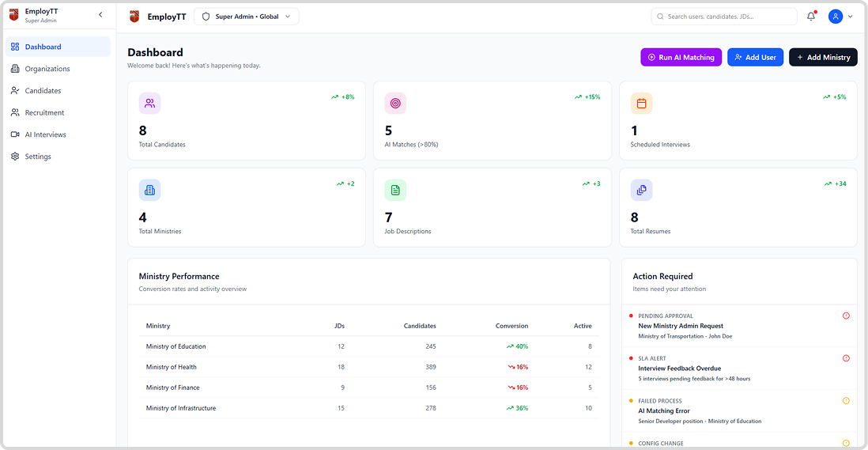Click the +15% trend on AI Matches
The height and width of the screenshot is (450, 868).
587,96
